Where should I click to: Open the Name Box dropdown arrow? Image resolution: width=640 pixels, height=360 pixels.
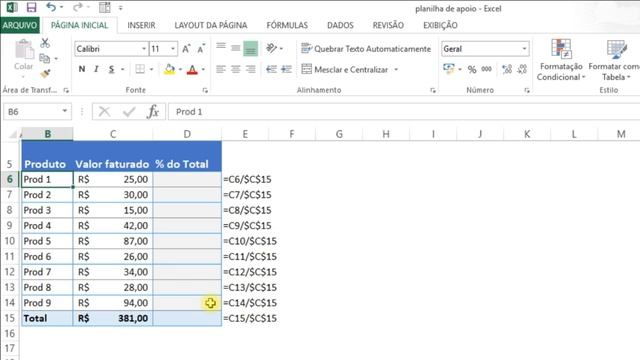click(64, 111)
